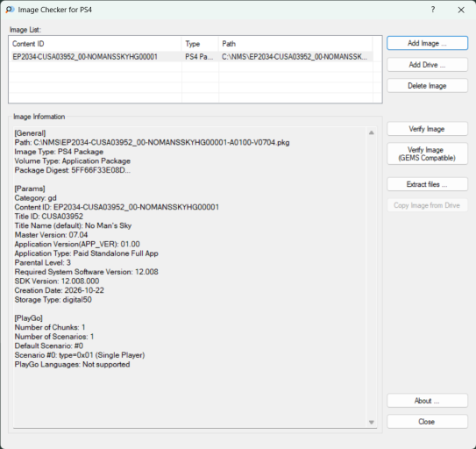The image size is (476, 449).
Task: Click 'Parental Level: 3' line
Action: [x=42, y=262]
